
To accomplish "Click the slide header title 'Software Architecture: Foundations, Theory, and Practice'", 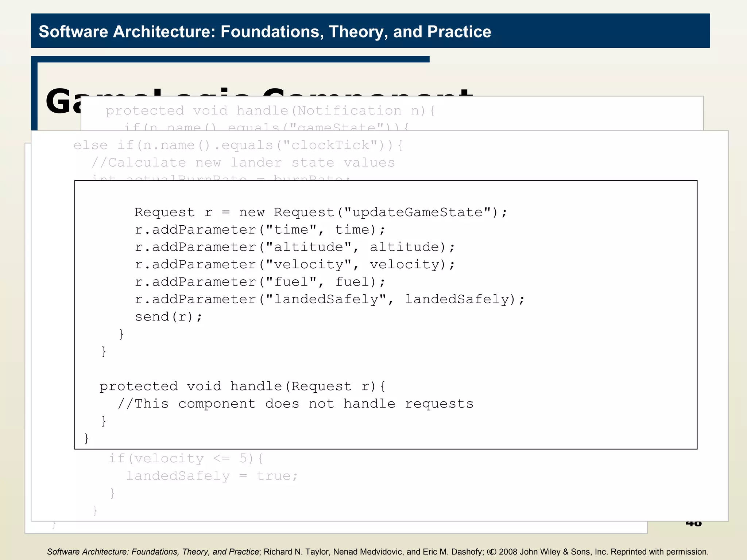I will coord(265,32).
